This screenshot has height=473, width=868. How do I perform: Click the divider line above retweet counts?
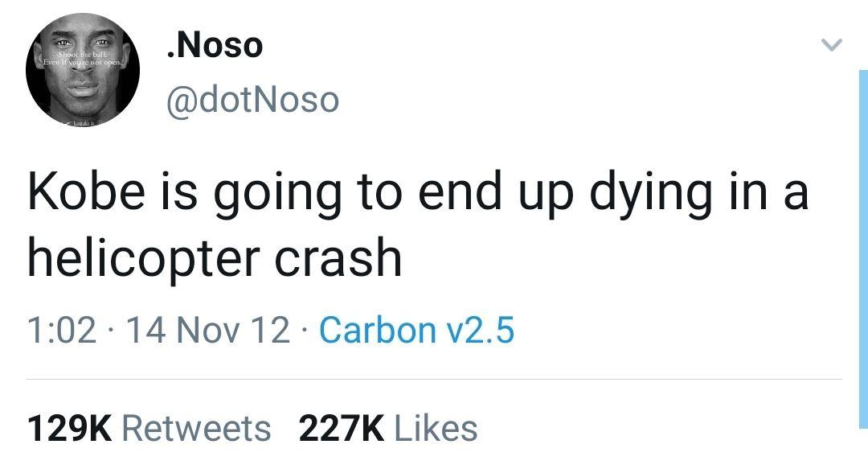(x=434, y=379)
